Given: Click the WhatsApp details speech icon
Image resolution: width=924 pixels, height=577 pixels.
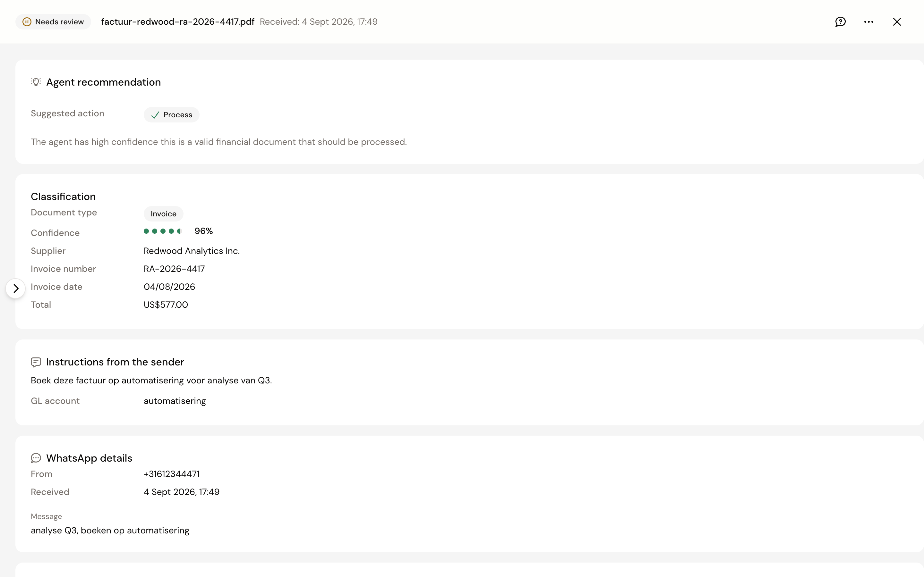Looking at the screenshot, I should 36,458.
